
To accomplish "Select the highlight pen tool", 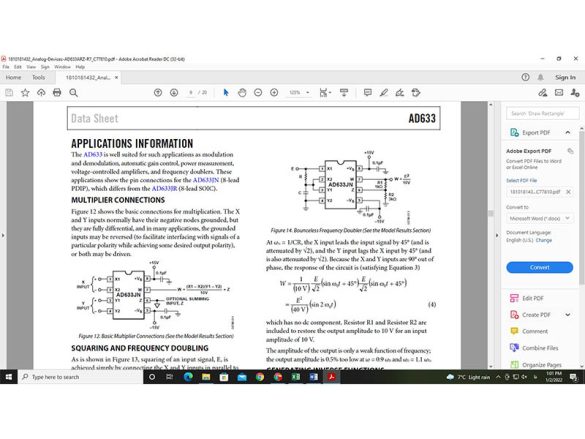I will point(384,92).
